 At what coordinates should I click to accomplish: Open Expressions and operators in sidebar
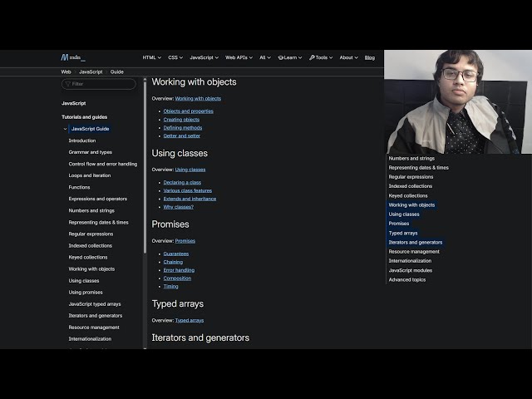pyautogui.click(x=98, y=199)
